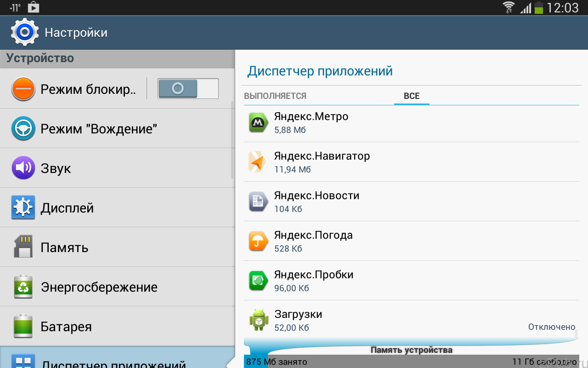Tap the 12:03 clock

point(563,8)
